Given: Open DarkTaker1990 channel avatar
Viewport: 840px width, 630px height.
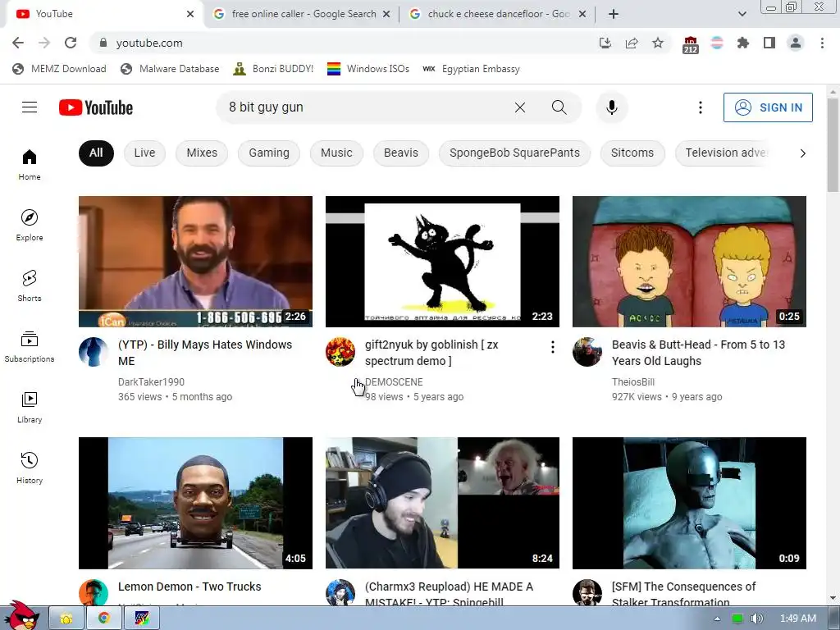Looking at the screenshot, I should pos(94,352).
